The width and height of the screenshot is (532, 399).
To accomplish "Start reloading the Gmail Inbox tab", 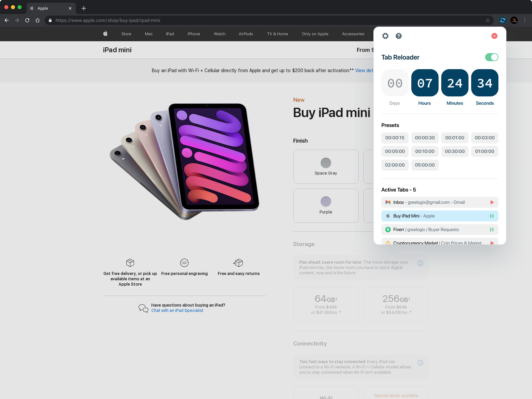I will (492, 202).
